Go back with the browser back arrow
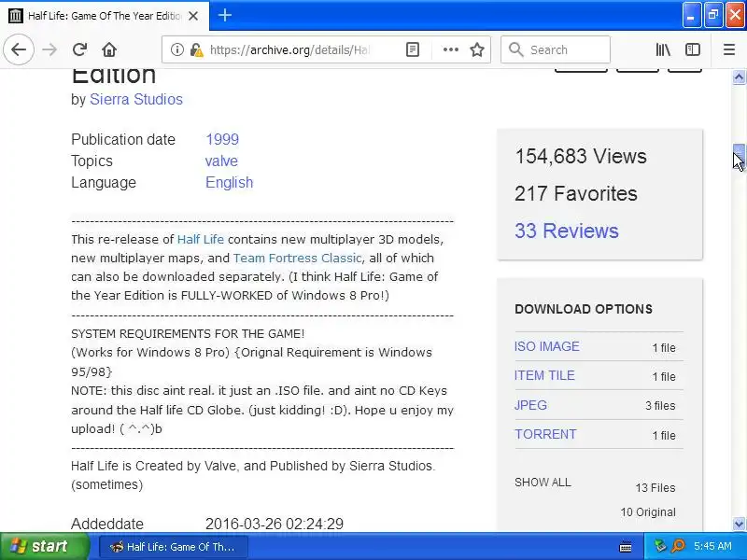Image resolution: width=747 pixels, height=560 pixels. (x=19, y=49)
